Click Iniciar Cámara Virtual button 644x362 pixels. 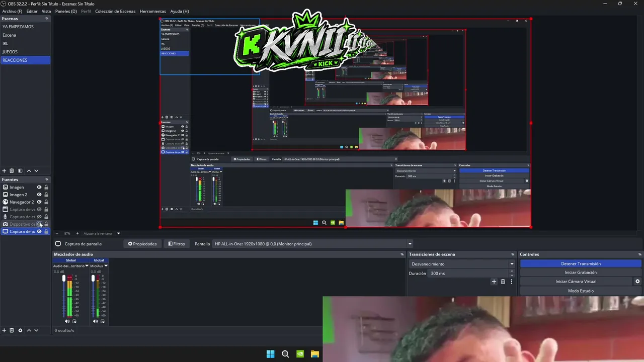[x=576, y=282]
